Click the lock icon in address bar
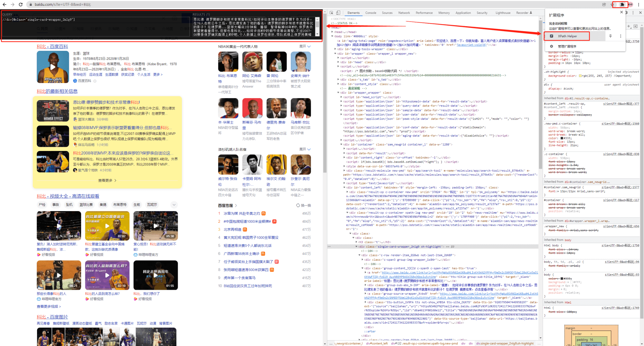The height and width of the screenshot is (346, 644). (x=31, y=5)
